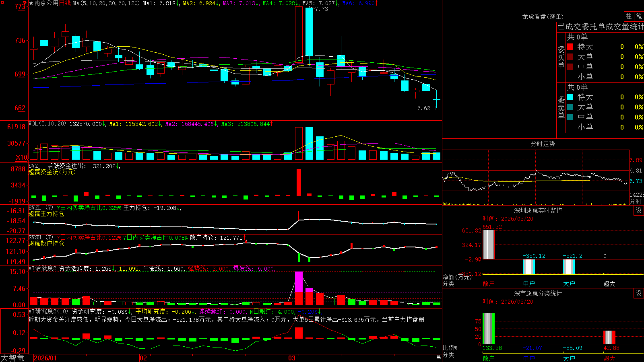Click the 超大 label in 分类统计 panel
The height and width of the screenshot is (362, 644).
coord(609,358)
